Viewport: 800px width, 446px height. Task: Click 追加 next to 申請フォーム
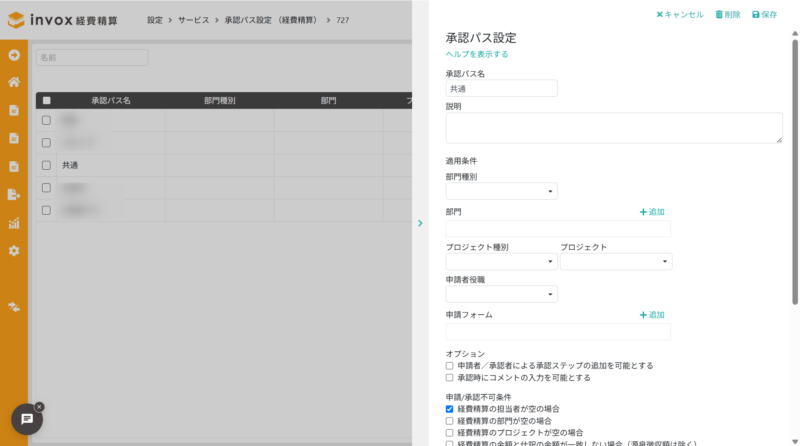652,315
